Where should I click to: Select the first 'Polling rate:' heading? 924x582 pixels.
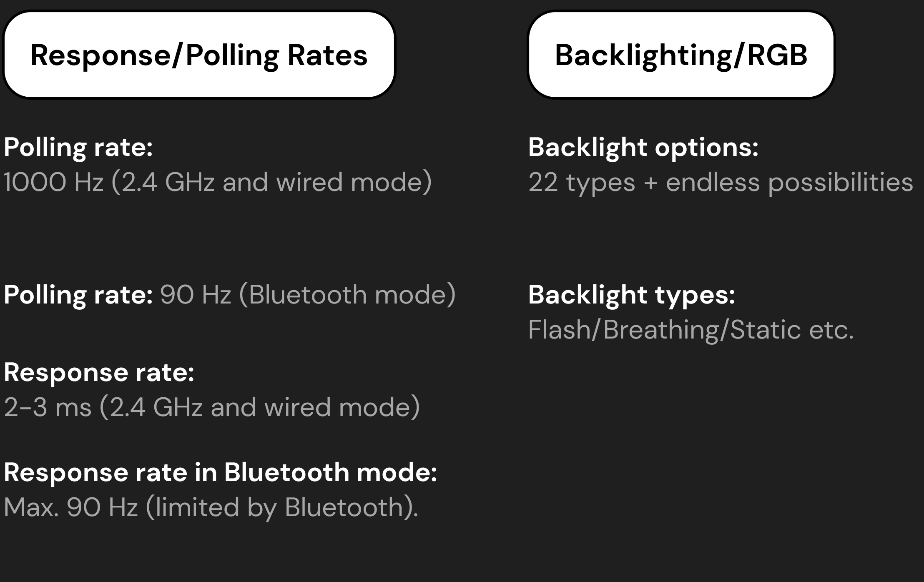pos(78,148)
